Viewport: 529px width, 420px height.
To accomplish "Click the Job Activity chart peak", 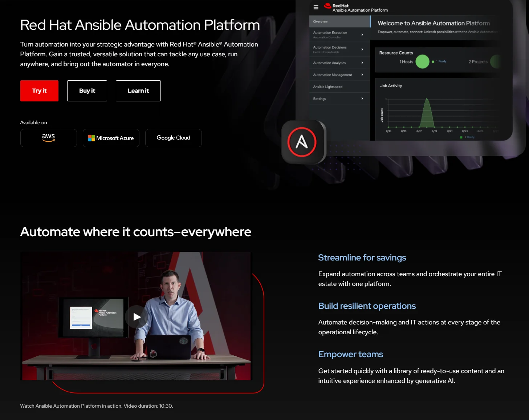I will pyautogui.click(x=427, y=100).
